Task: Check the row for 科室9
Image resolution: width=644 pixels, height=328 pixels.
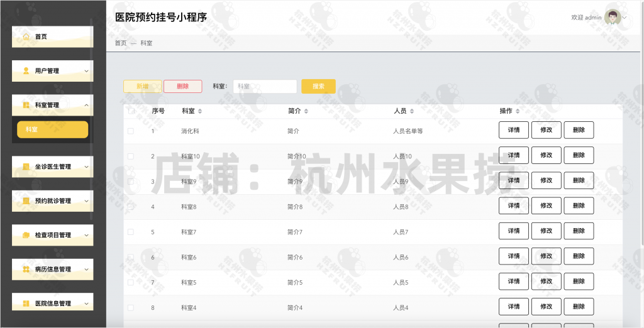Action: tap(131, 182)
